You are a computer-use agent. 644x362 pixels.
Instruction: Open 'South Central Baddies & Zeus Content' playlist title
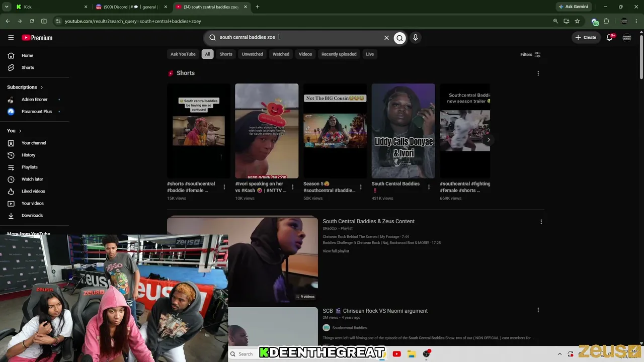pos(368,221)
